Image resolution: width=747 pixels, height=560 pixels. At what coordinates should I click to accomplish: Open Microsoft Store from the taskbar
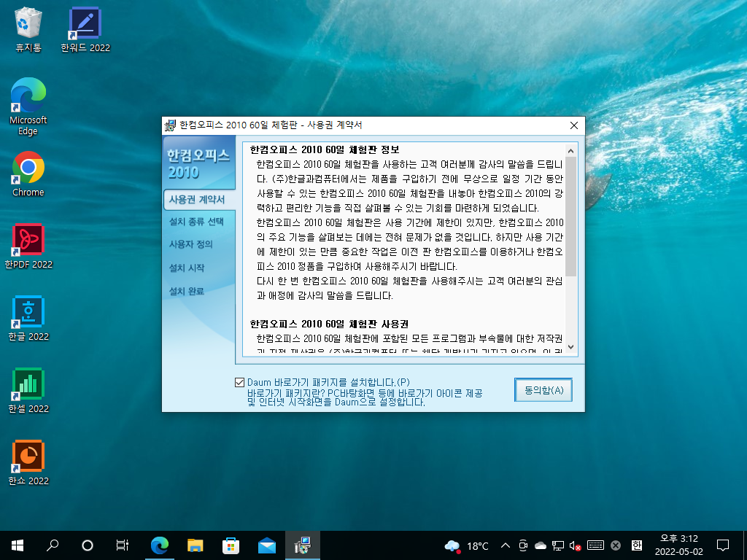tap(231, 545)
